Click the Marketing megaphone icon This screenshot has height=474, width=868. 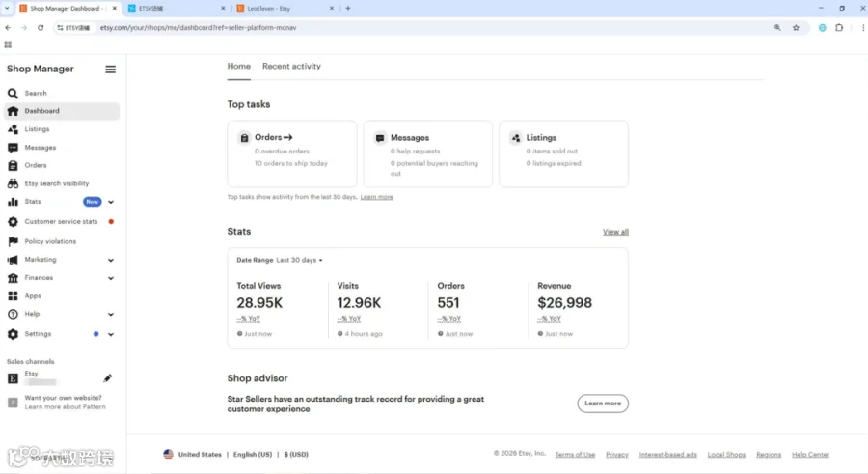click(x=13, y=260)
